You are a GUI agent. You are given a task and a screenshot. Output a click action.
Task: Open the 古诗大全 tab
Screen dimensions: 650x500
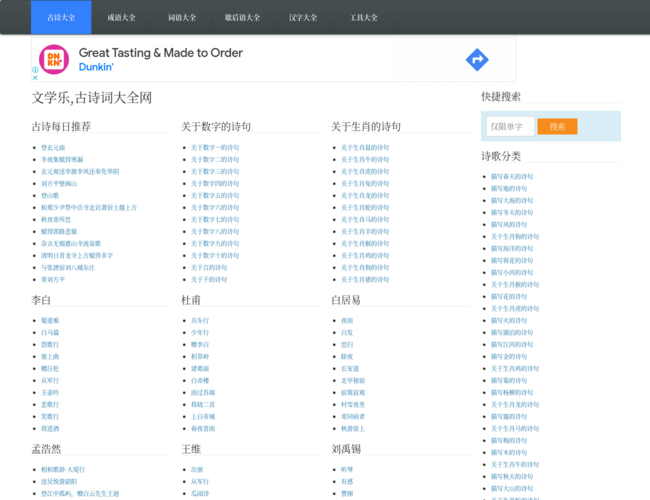[x=61, y=17]
